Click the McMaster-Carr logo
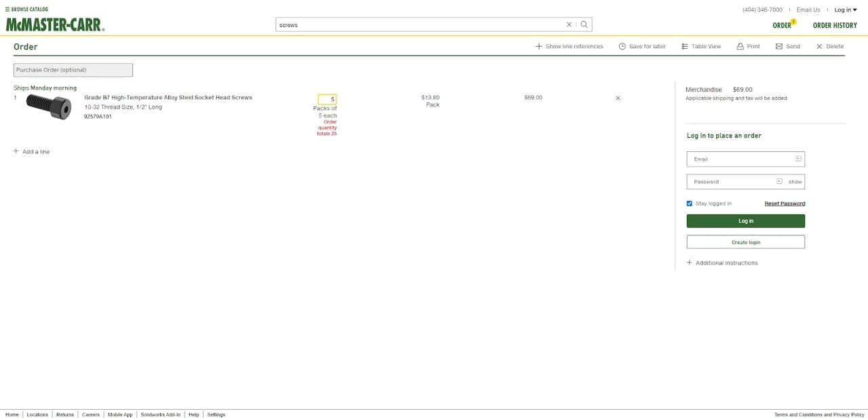The image size is (868, 420). click(55, 24)
